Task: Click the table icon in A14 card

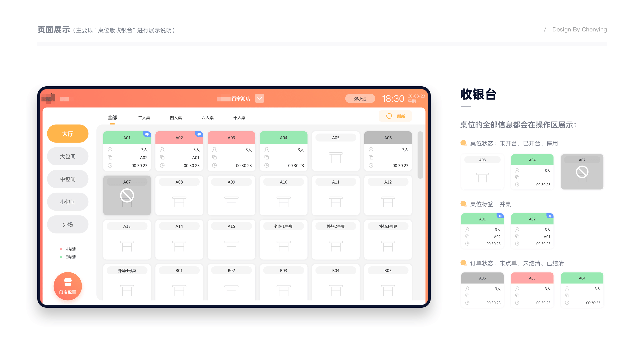Action: 179,246
